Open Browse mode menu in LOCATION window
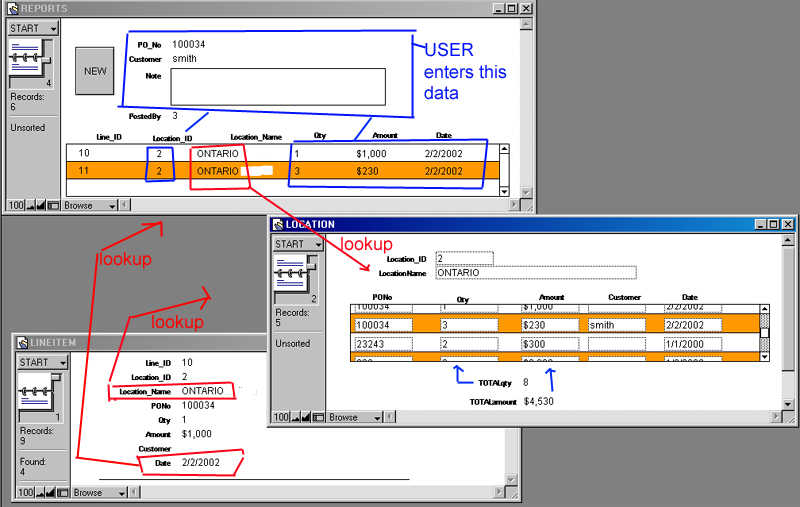Screen dimensions: 800x507 click(x=352, y=417)
